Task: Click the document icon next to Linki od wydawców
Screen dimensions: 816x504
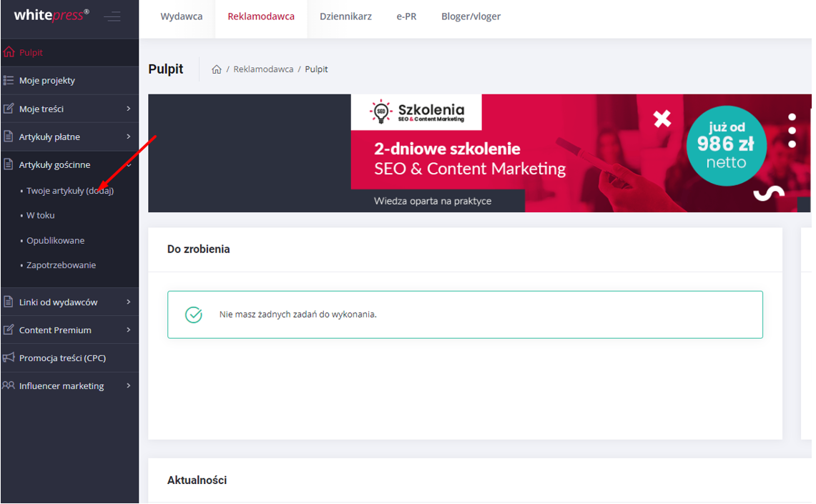Action: tap(9, 302)
